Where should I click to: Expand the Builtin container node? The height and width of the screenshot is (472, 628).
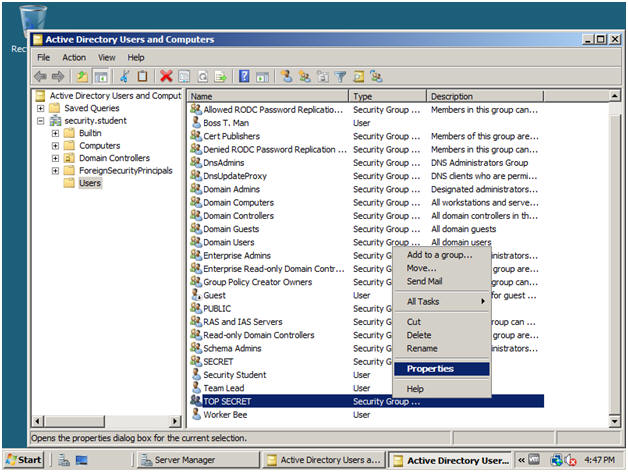(x=55, y=133)
